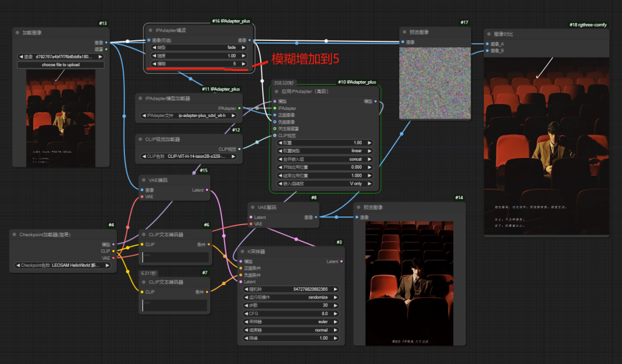Open the 运行后操作 randomize dropdown
The image size is (622, 364).
pos(291,297)
